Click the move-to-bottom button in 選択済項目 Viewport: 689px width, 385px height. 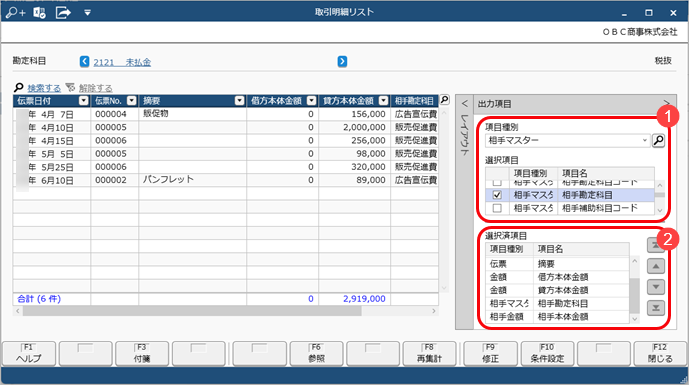click(x=656, y=308)
